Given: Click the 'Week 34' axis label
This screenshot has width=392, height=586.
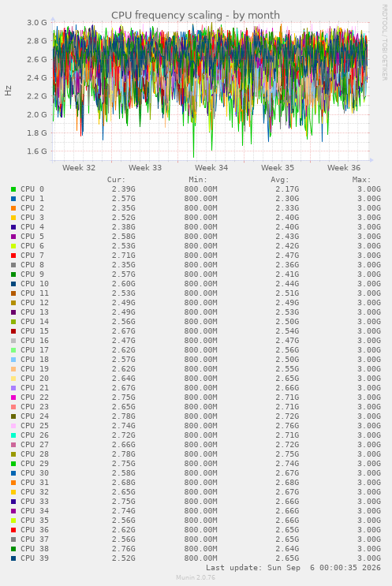Looking at the screenshot, I should [x=211, y=168].
